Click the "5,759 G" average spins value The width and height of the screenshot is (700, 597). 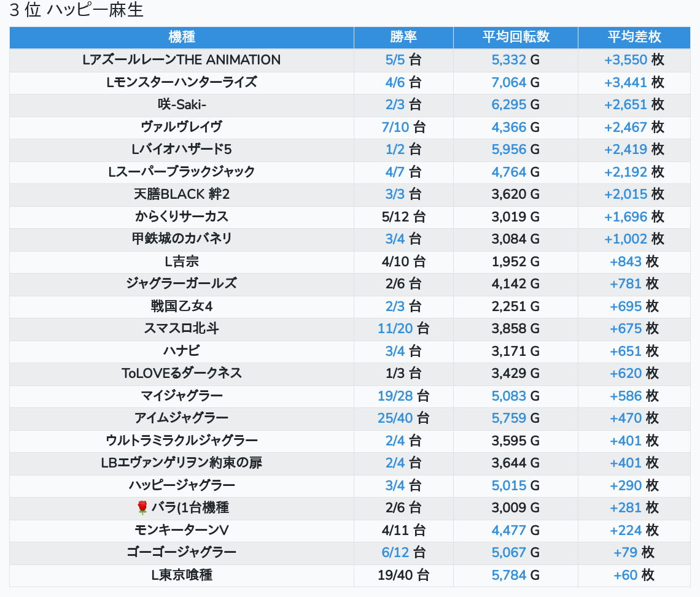click(x=516, y=418)
